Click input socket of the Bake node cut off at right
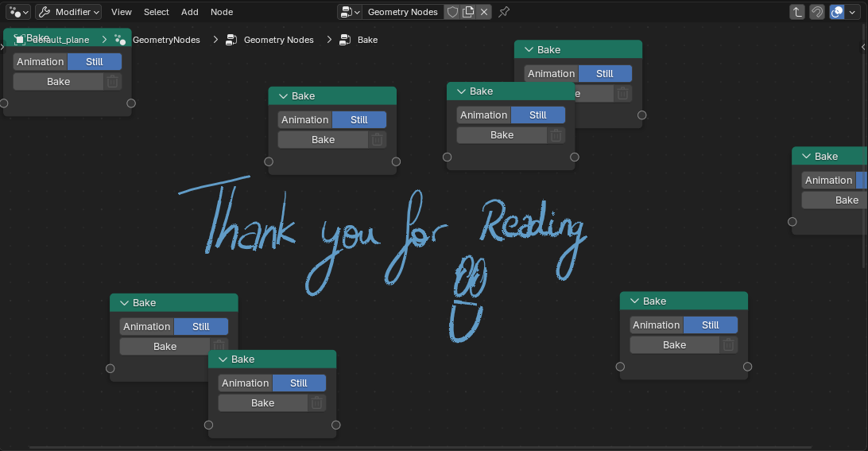 (792, 222)
